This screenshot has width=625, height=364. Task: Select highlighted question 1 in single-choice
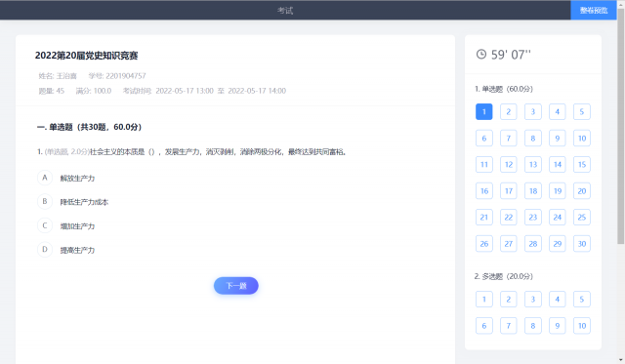pyautogui.click(x=484, y=112)
